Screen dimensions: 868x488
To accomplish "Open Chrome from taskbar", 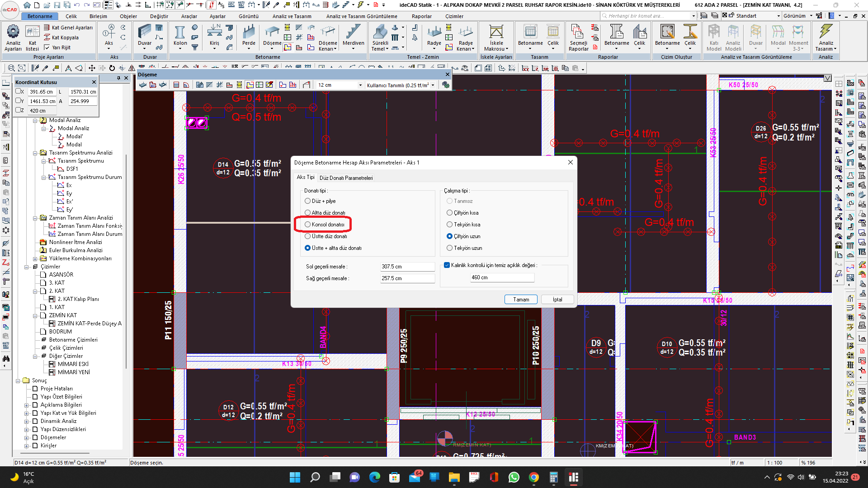I will pos(533,477).
